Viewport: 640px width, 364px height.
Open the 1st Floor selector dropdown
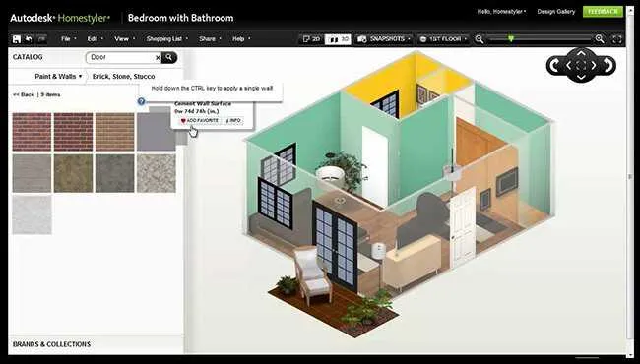[443, 39]
